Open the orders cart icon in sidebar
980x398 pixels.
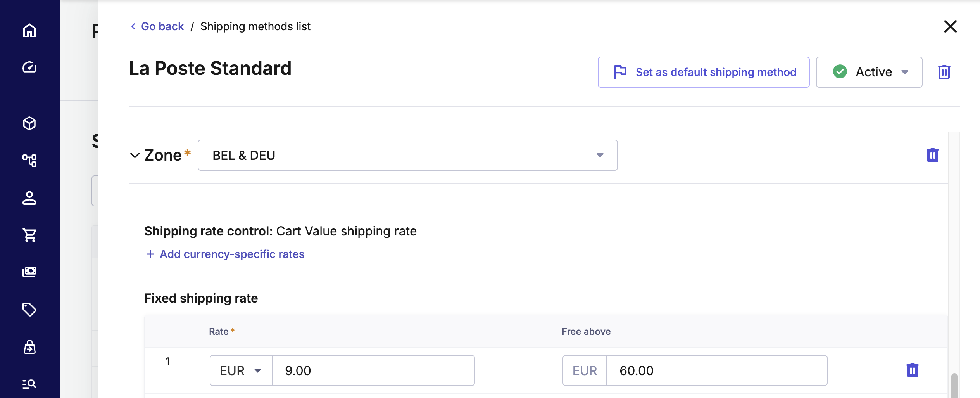[x=29, y=235]
